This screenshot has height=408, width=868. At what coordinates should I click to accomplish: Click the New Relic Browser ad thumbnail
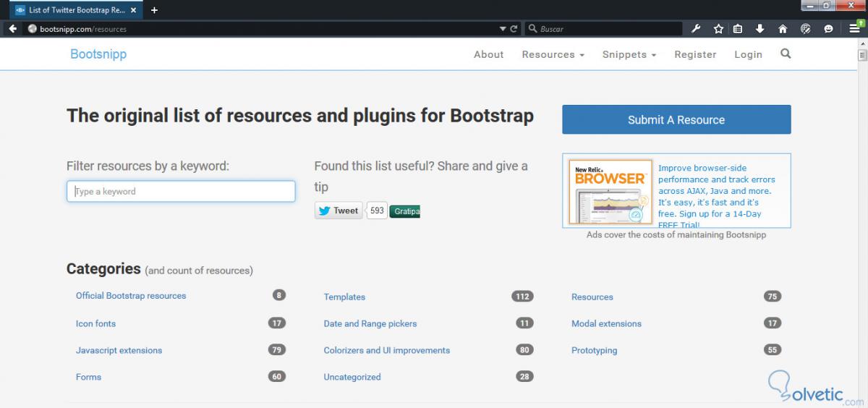(610, 191)
